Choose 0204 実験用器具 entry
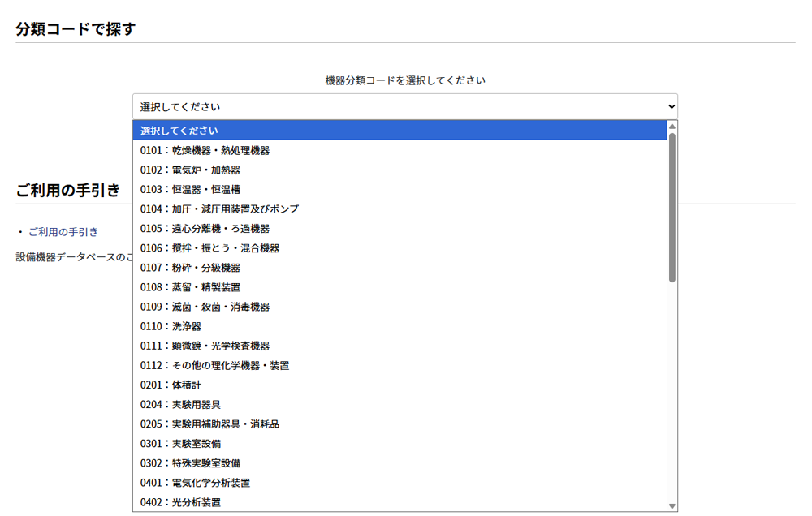 pos(400,404)
